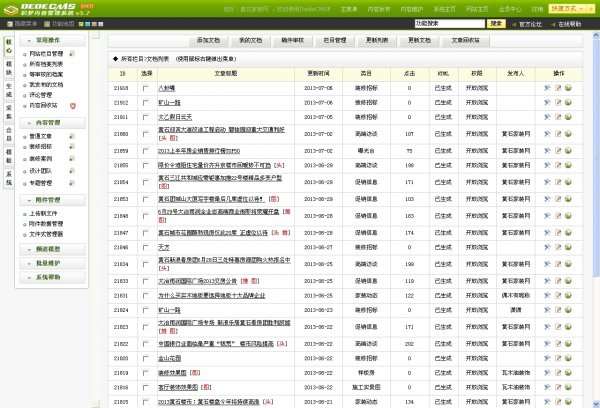
Task: Open 上传新文件 in the sidebar
Action: (x=43, y=214)
